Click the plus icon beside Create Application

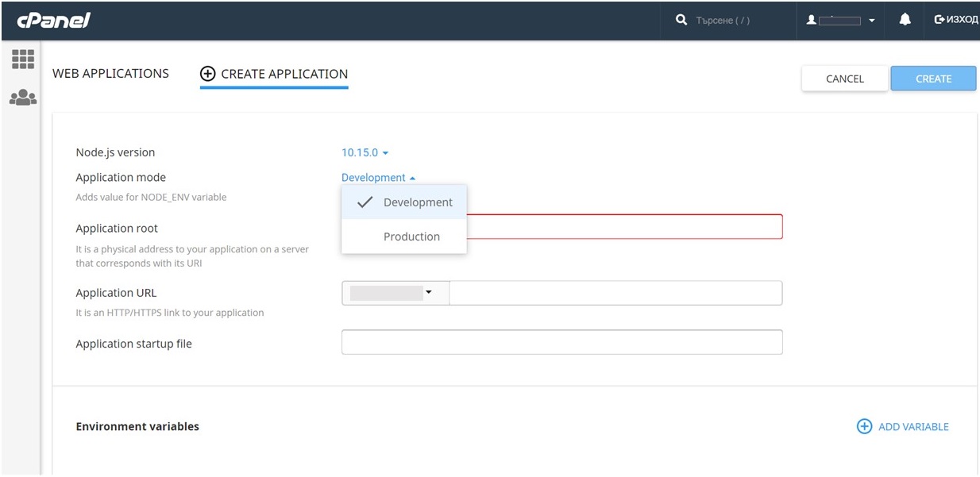pyautogui.click(x=207, y=74)
